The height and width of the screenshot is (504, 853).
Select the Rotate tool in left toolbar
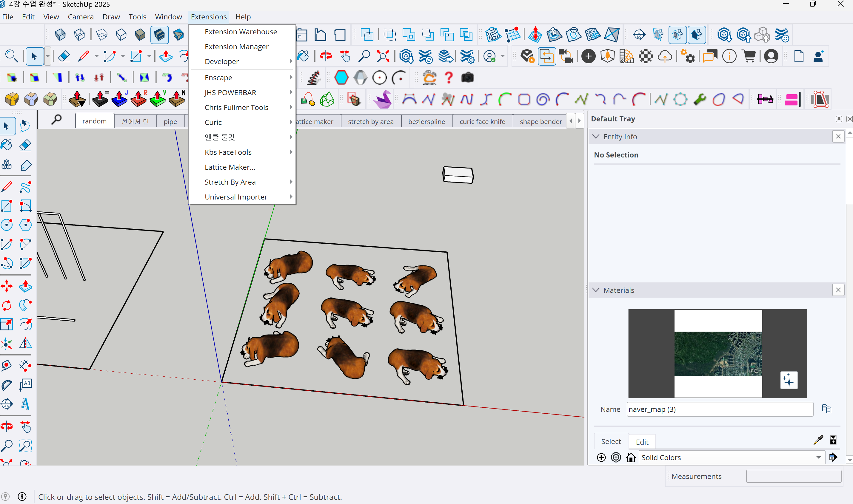[x=7, y=306]
